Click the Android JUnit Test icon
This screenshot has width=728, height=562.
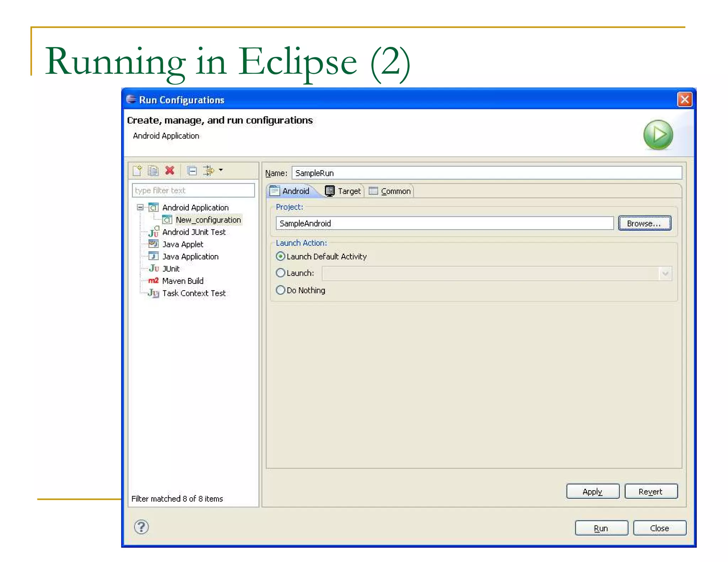[x=154, y=232]
